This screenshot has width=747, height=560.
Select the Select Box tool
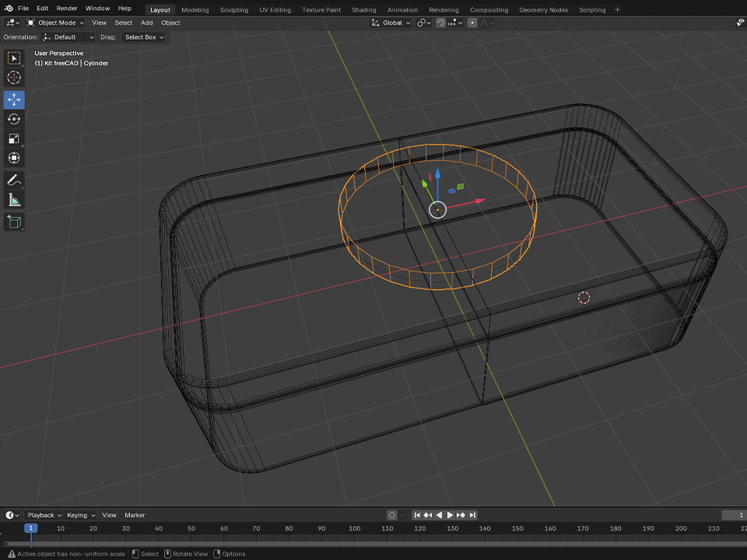[x=14, y=58]
